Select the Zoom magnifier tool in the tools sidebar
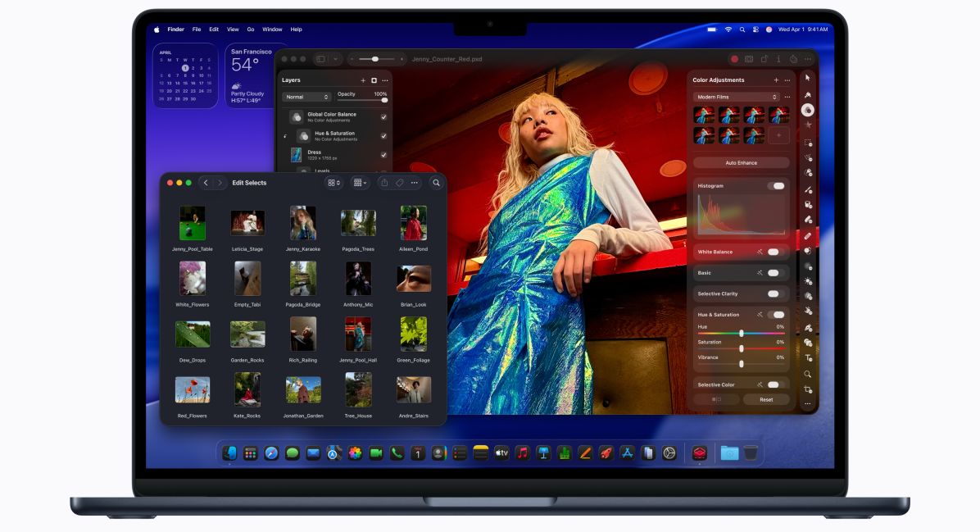980x532 pixels. 808,374
